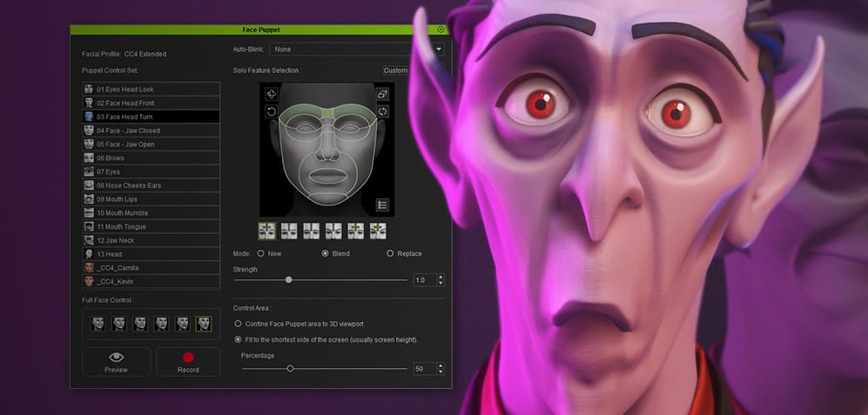Open the Auto-Blink dropdown

(x=356, y=50)
